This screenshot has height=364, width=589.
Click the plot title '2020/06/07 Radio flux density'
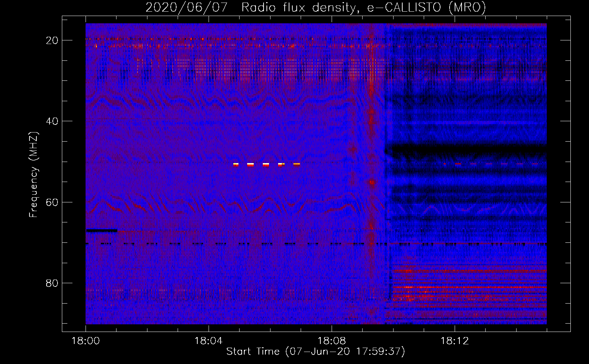(x=316, y=7)
